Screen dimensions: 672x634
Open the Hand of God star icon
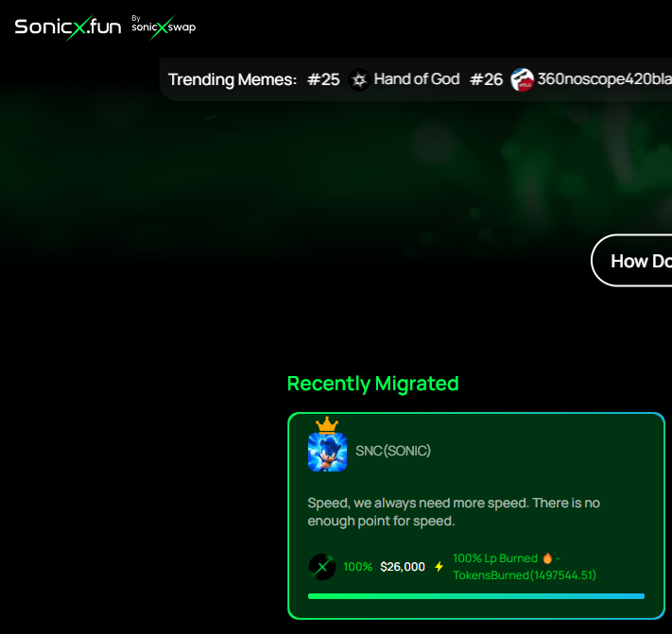pos(359,79)
